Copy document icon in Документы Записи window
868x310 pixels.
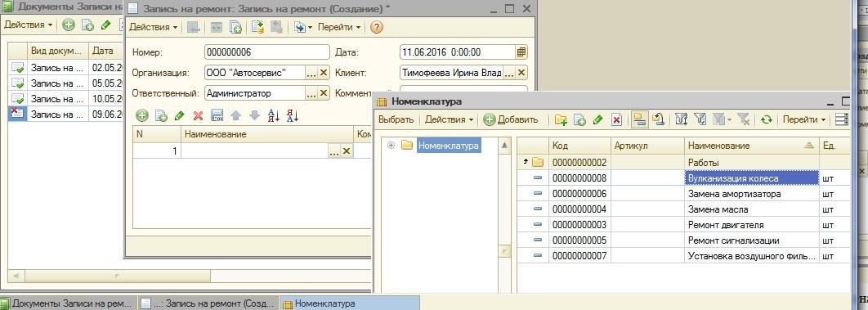point(87,25)
